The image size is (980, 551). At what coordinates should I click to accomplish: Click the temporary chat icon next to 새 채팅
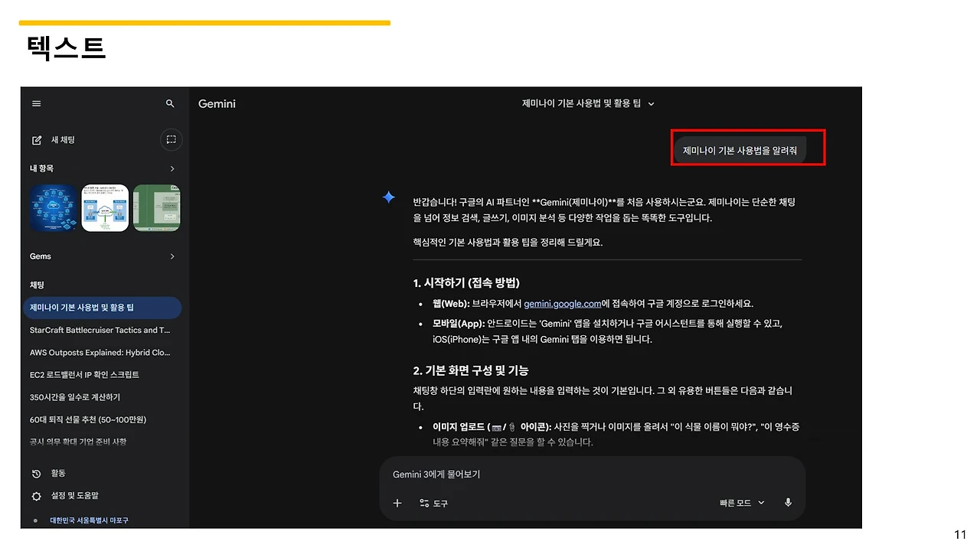tap(171, 140)
